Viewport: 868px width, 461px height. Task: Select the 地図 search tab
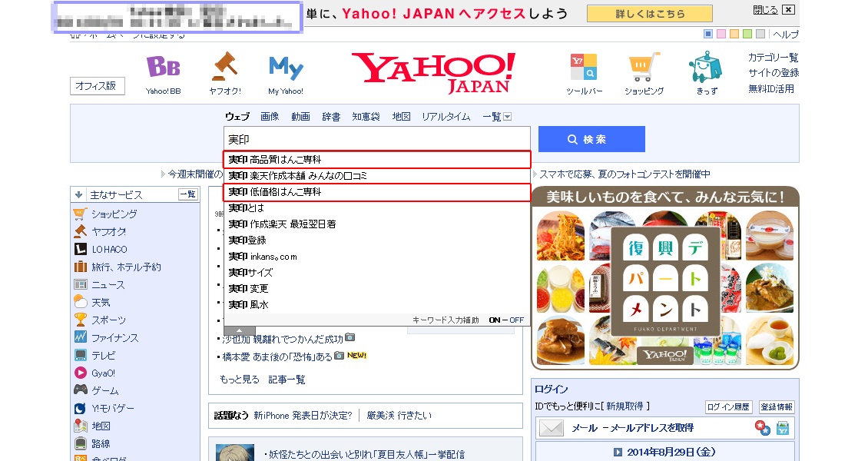[x=401, y=117]
